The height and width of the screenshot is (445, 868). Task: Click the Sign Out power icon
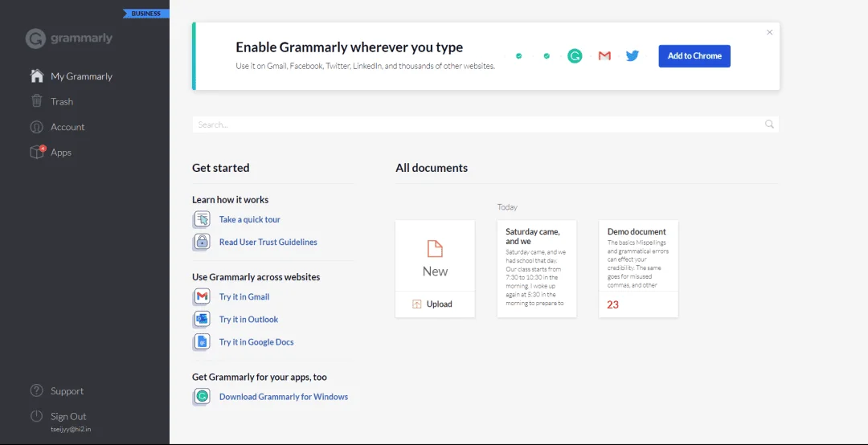[36, 416]
